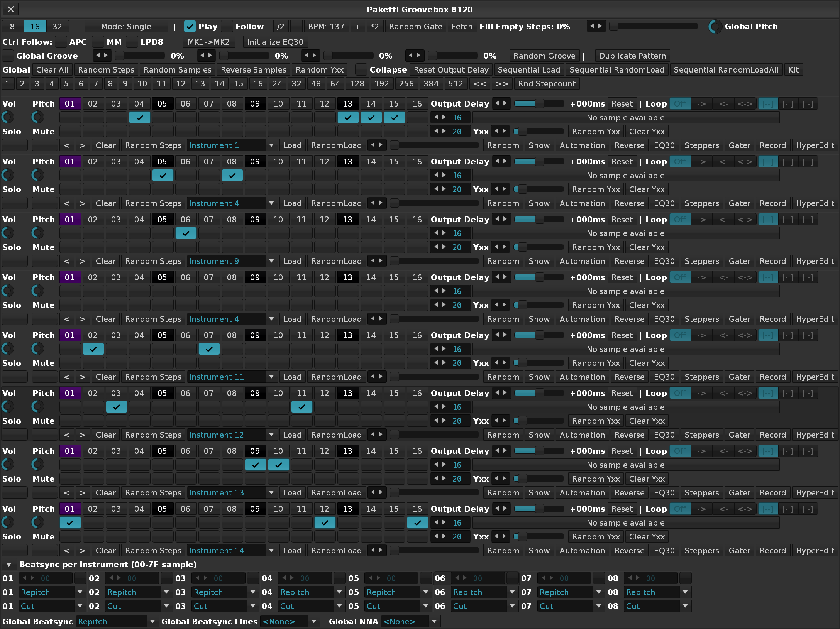Viewport: 840px width, 629px height.
Task: Collapse the Beatsync per Instrument section
Action: [8, 565]
